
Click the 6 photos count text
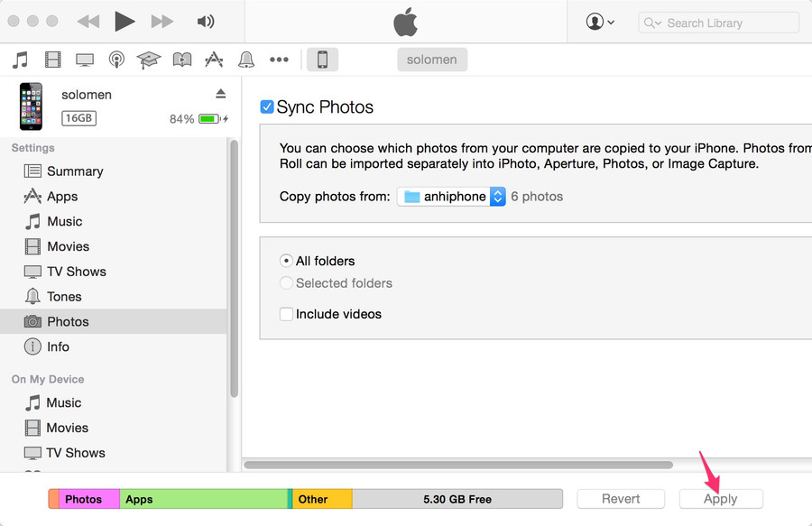[537, 196]
